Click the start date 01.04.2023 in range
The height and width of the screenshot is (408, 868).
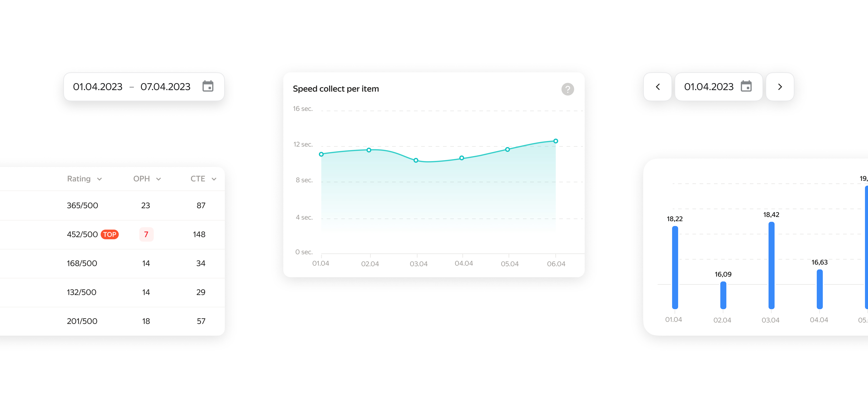coord(98,87)
